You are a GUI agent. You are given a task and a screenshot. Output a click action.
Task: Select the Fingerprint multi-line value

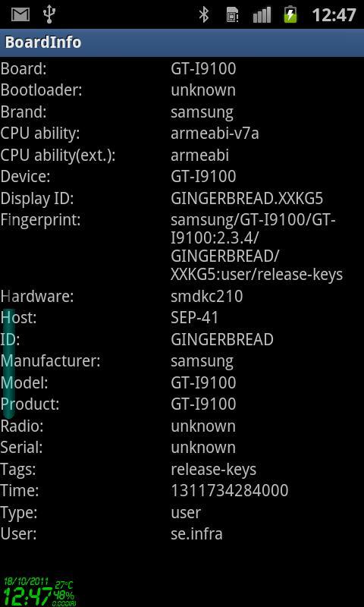click(257, 247)
